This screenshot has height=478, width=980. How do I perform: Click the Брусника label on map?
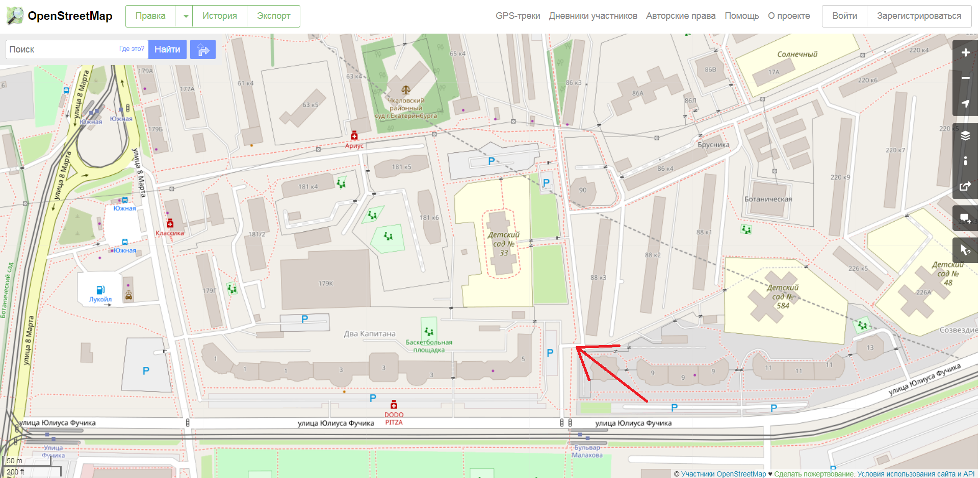(713, 145)
